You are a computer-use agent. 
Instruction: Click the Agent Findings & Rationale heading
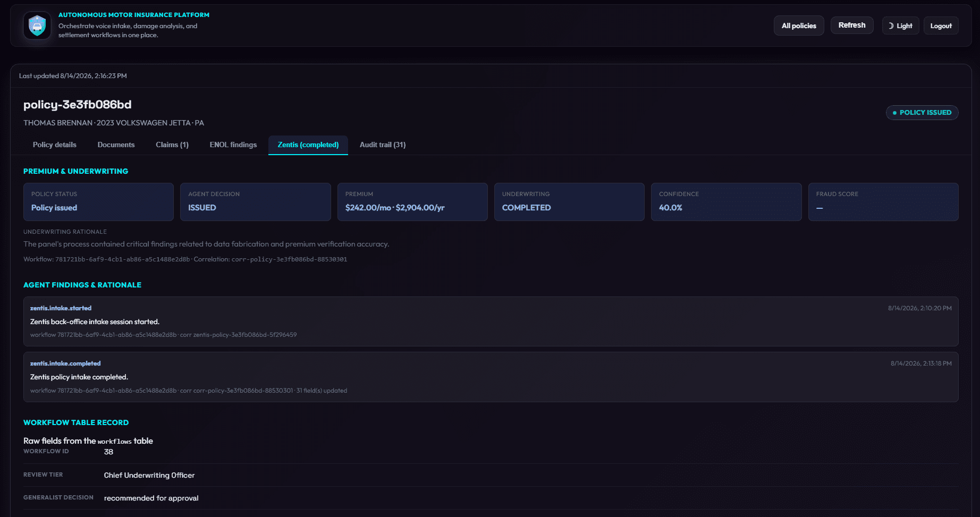click(x=82, y=285)
